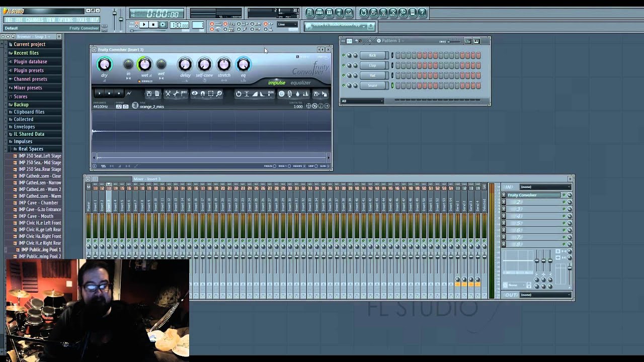
Task: Open the effect slot 3 menu arrow
Action: [504, 209]
